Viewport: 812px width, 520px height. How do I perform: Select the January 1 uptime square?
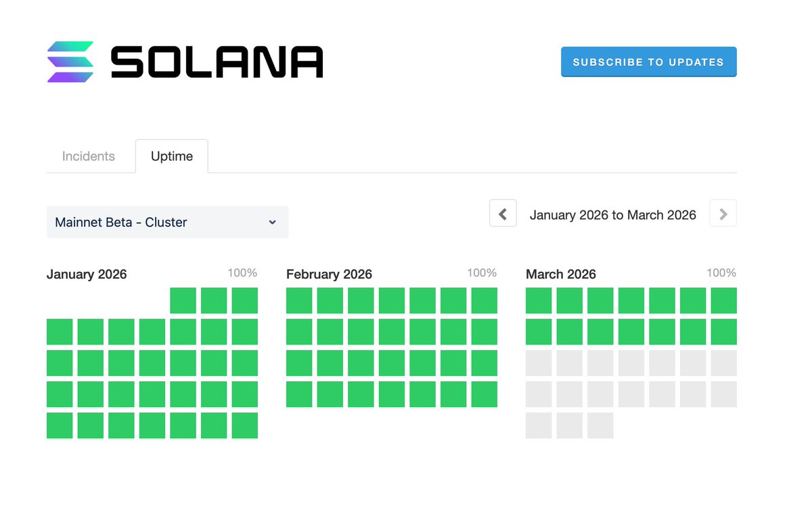(x=183, y=300)
